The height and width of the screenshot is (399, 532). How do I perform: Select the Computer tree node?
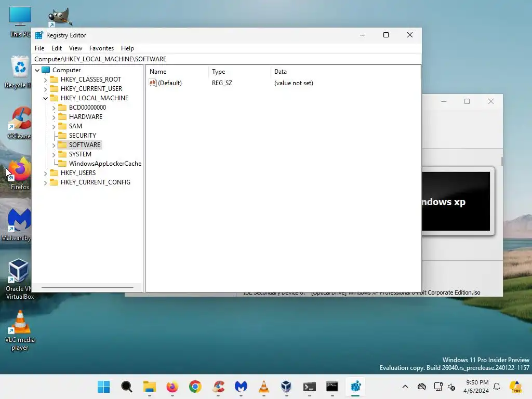click(x=66, y=70)
